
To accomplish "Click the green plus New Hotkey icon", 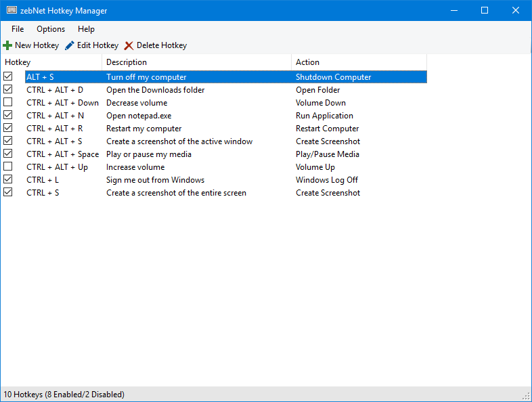I will point(7,45).
